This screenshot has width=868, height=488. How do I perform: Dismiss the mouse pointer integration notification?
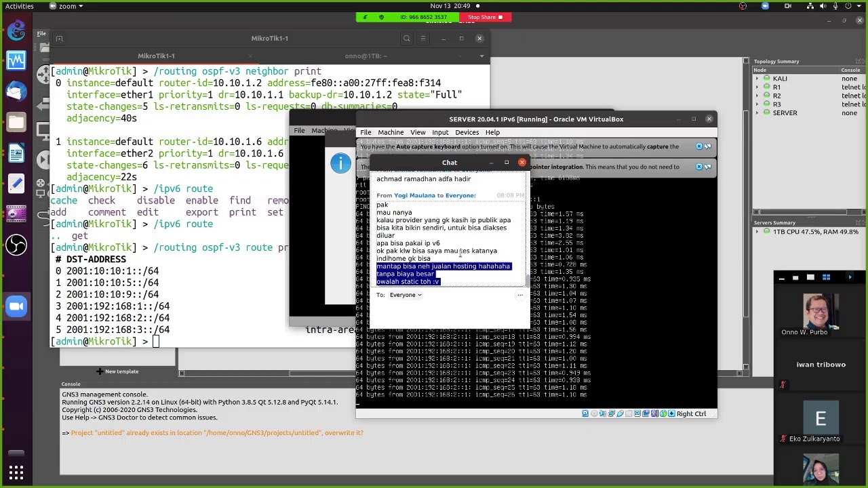[699, 166]
